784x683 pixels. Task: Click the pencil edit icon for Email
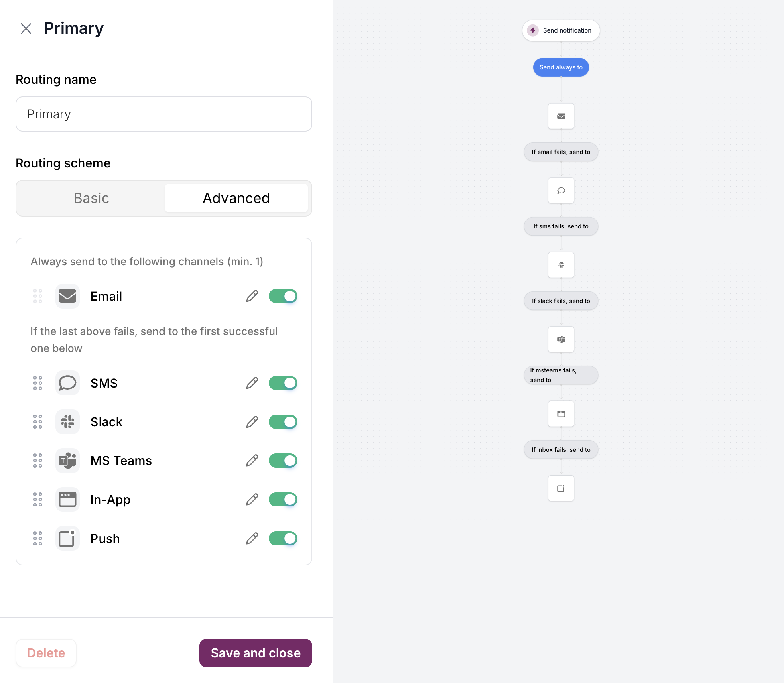click(x=252, y=296)
